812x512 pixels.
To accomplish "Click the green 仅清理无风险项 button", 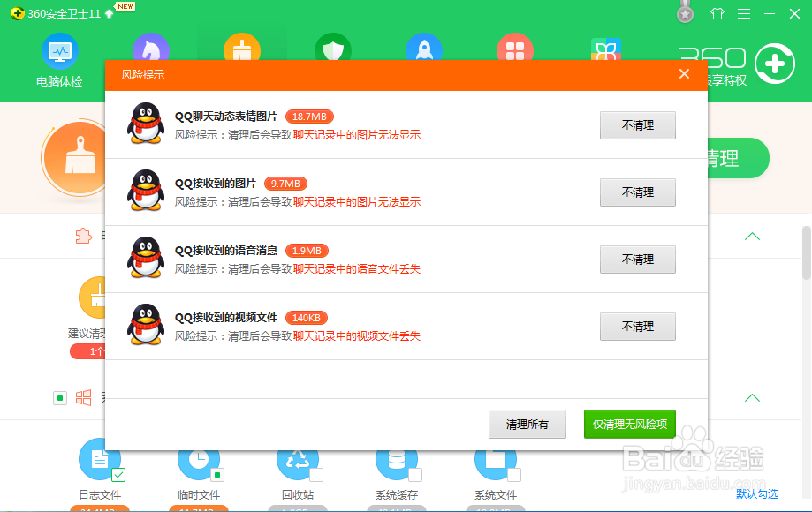I will point(630,424).
